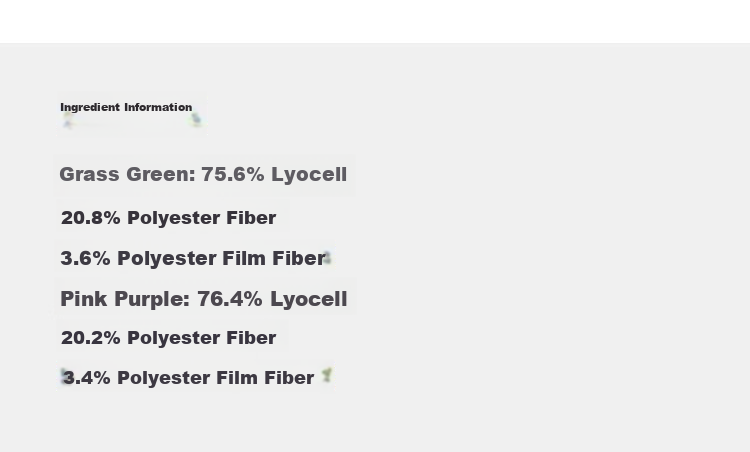Click the 3.4% Polyester Film Fiber line
Screen dimensions: 750x452
coord(188,378)
